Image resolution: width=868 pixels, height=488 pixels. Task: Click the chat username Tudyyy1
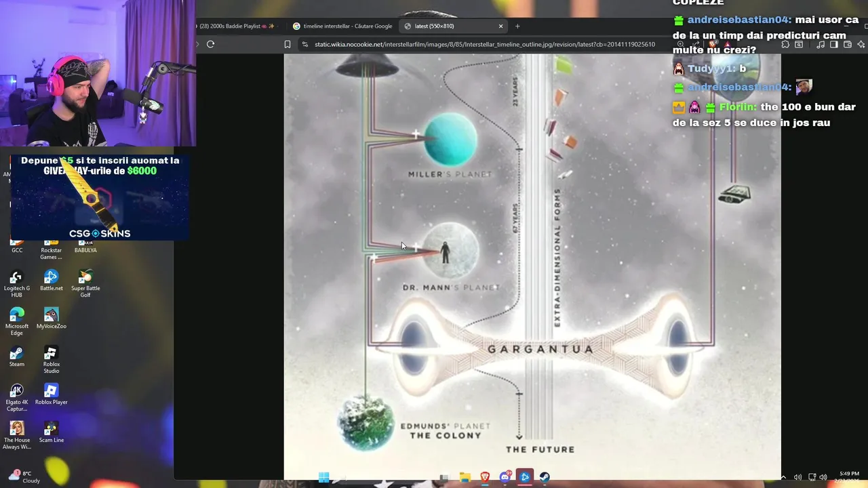pyautogui.click(x=710, y=68)
